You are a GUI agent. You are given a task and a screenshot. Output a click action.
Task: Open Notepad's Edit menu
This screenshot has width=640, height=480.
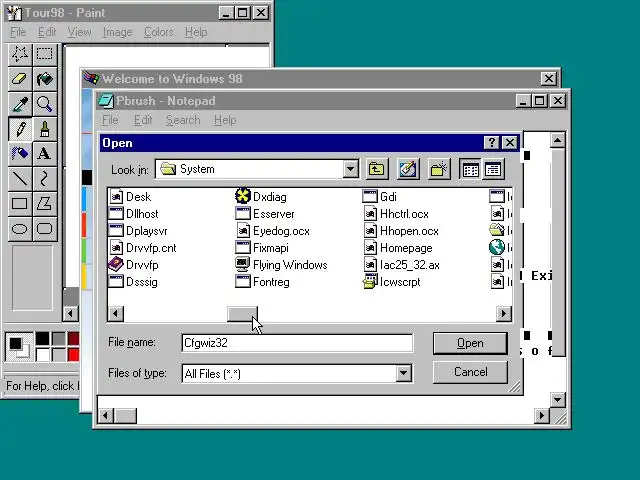click(x=143, y=120)
